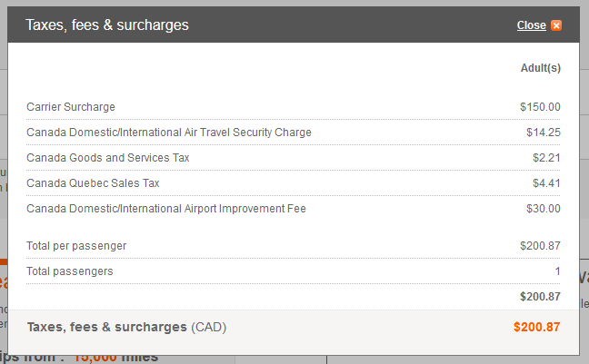Click the Taxes, fees & surcharges (CAD) footer label

(126, 327)
